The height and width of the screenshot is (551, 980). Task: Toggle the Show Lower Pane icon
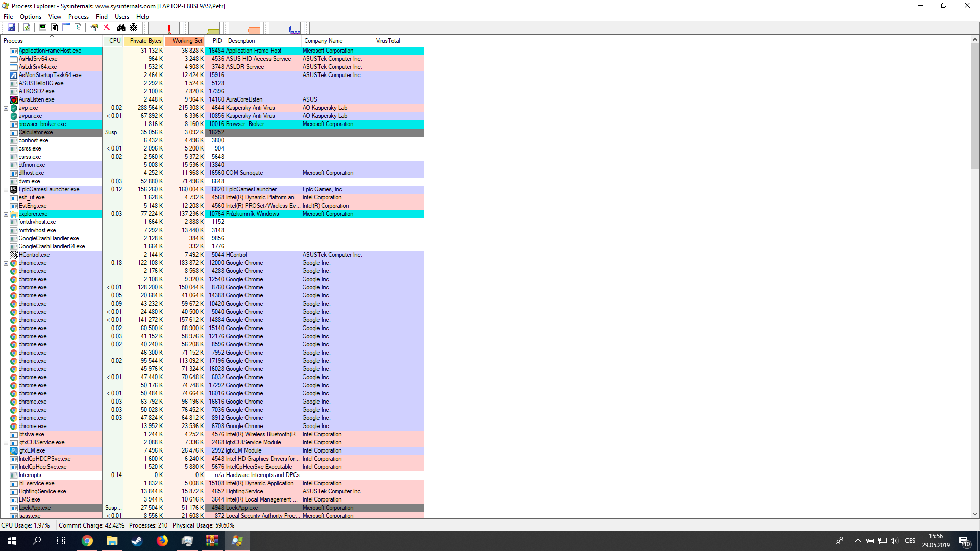tap(66, 28)
